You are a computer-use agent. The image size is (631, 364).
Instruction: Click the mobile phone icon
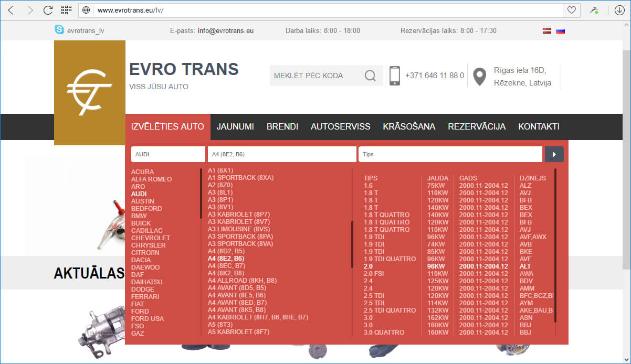395,76
